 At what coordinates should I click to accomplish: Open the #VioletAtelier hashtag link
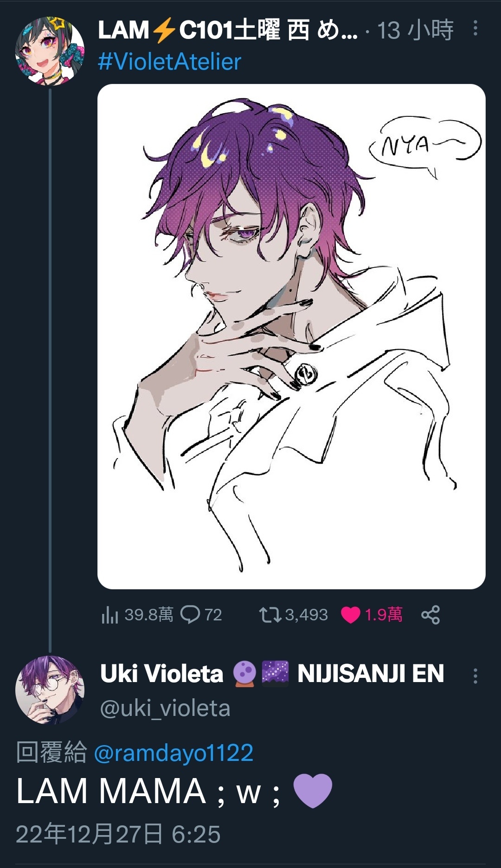click(170, 62)
